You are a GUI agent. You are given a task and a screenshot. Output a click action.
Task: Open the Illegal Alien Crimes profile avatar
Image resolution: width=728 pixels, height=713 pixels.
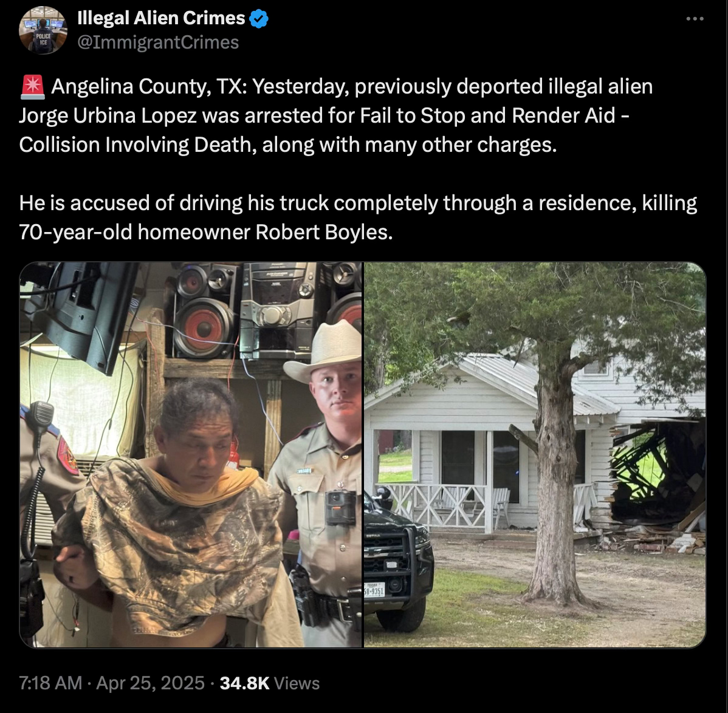pos(43,30)
